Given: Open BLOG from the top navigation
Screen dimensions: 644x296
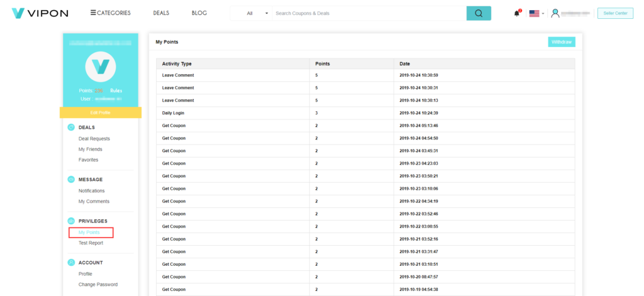Looking at the screenshot, I should tap(199, 13).
